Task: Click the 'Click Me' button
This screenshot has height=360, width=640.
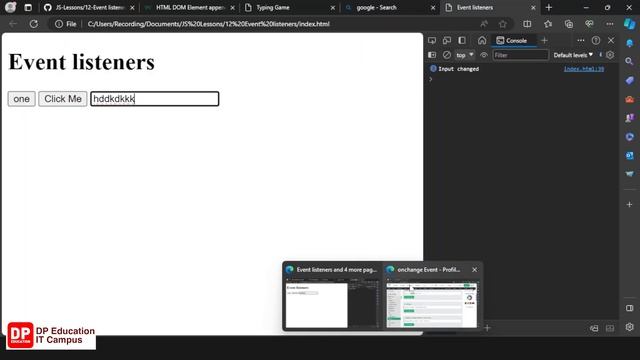Action: pos(63,99)
